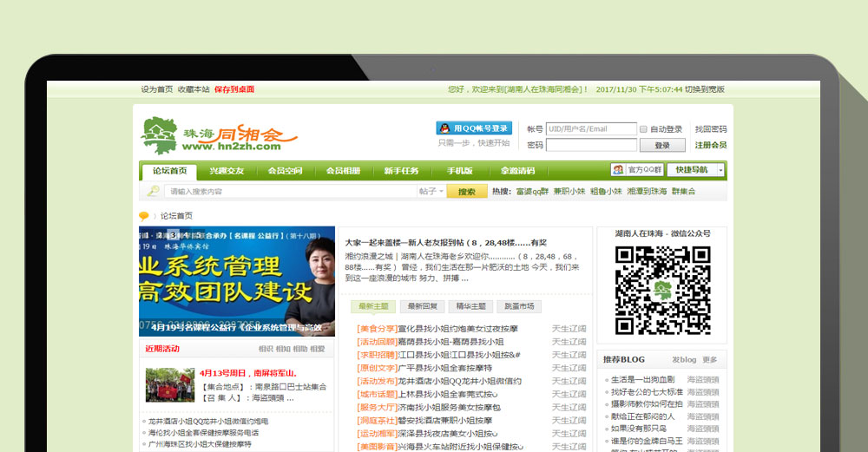The height and width of the screenshot is (452, 868).
Task: Toggle the 自动登录 checkbox
Action: [643, 129]
